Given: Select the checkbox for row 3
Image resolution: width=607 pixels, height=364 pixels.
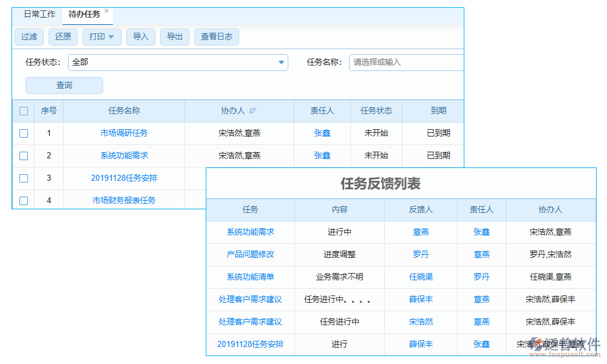Looking at the screenshot, I should [24, 178].
